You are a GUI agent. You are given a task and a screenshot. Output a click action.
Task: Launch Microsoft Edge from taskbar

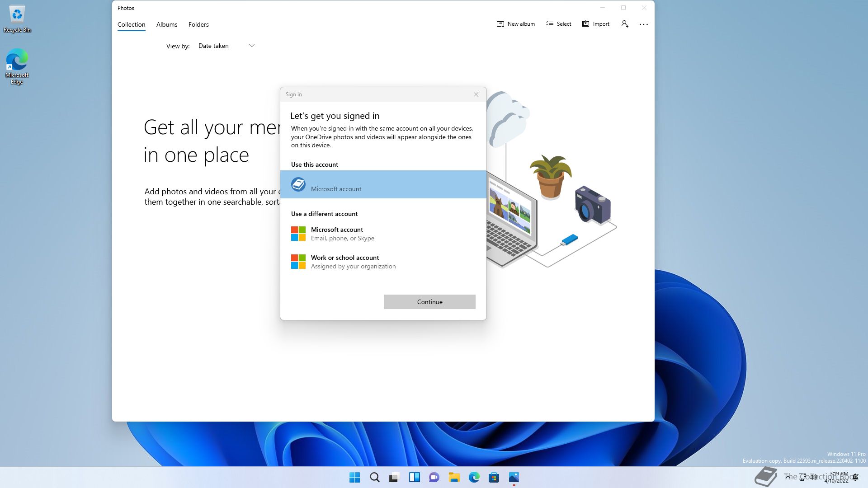[474, 477]
